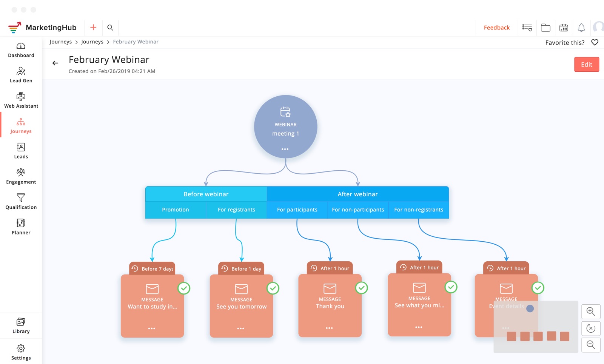Open the webinar node's three-dot menu
Screen dimensions: 604x364
click(x=285, y=149)
